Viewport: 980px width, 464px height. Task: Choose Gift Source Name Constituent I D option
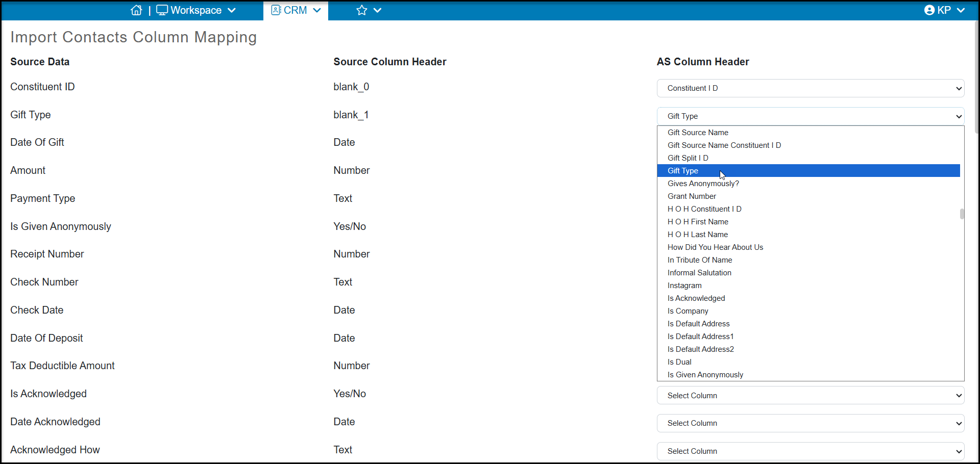pos(808,145)
